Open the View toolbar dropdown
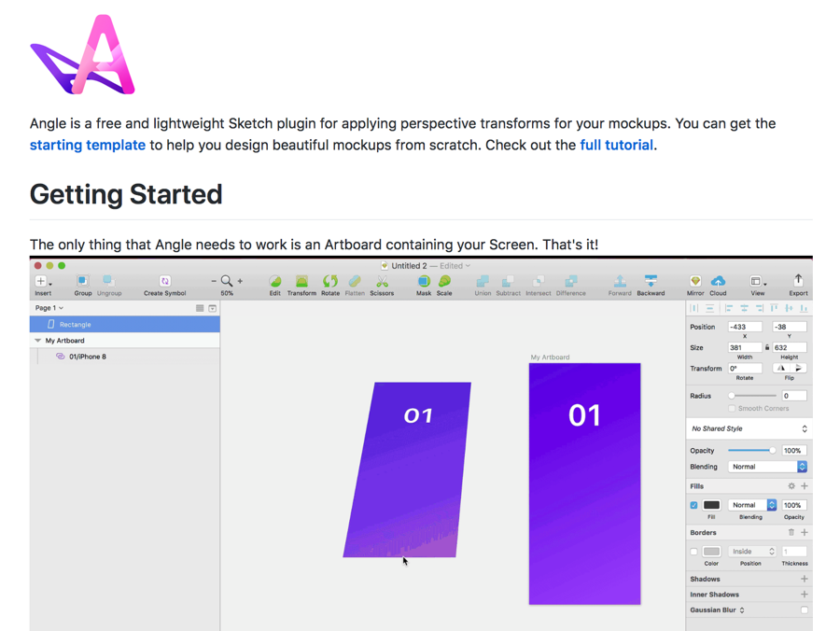Viewport: 840px width, 631px height. pyautogui.click(x=758, y=281)
